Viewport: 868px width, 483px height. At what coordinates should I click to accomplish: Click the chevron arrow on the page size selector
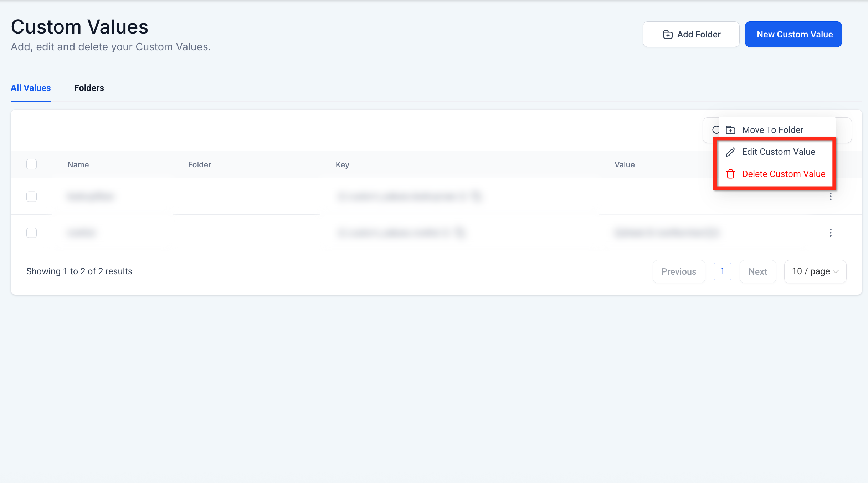836,272
